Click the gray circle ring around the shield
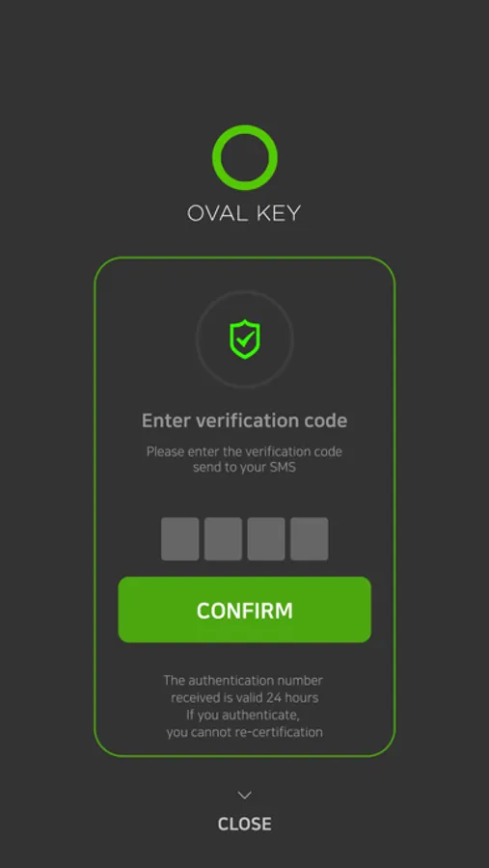This screenshot has height=868, width=489. click(x=245, y=339)
